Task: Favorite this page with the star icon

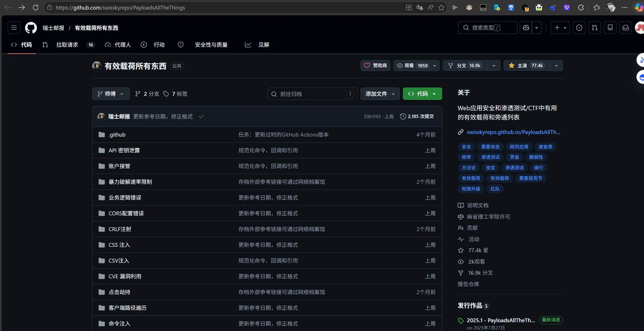Action: (441, 7)
